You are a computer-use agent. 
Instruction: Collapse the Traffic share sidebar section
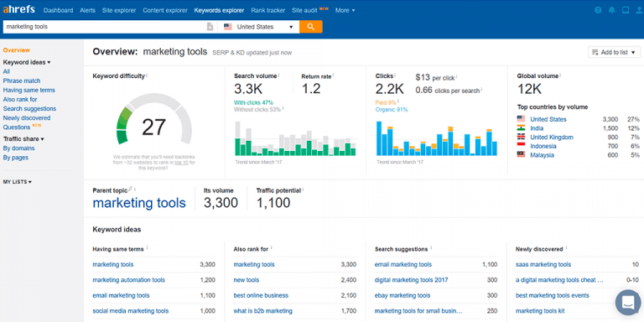(23, 139)
